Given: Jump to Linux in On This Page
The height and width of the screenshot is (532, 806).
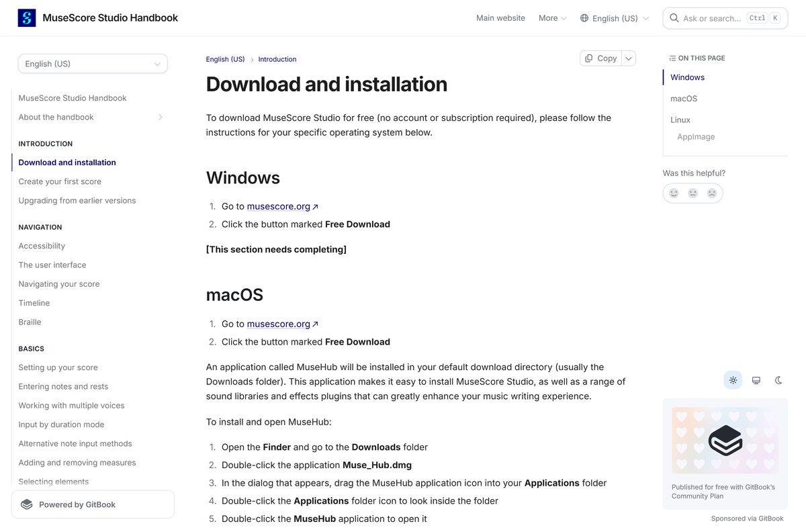Looking at the screenshot, I should [x=680, y=120].
